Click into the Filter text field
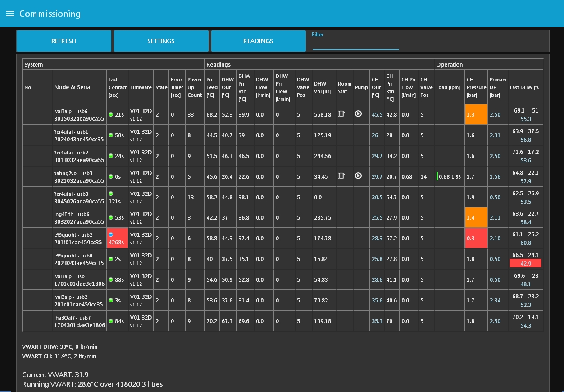564x392 pixels. 356,44
